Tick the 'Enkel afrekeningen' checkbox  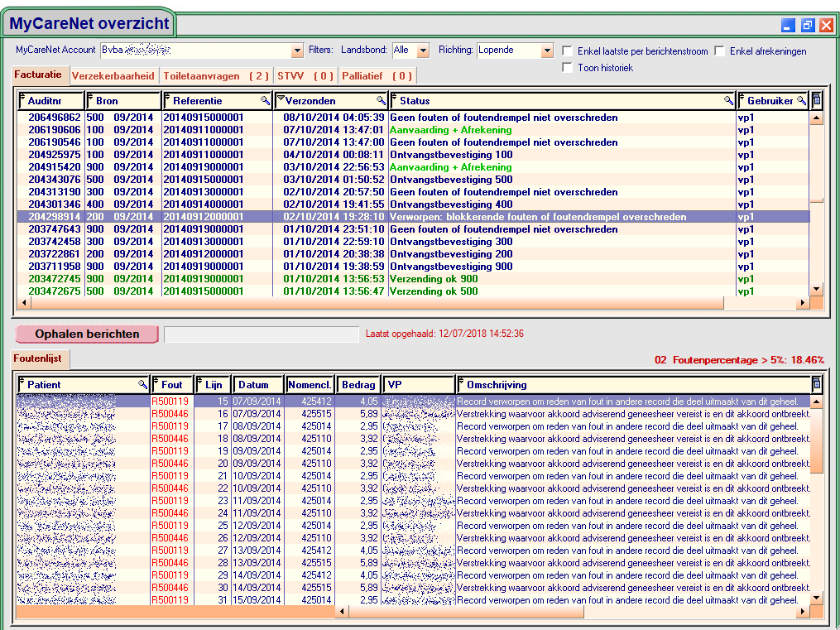(x=720, y=51)
